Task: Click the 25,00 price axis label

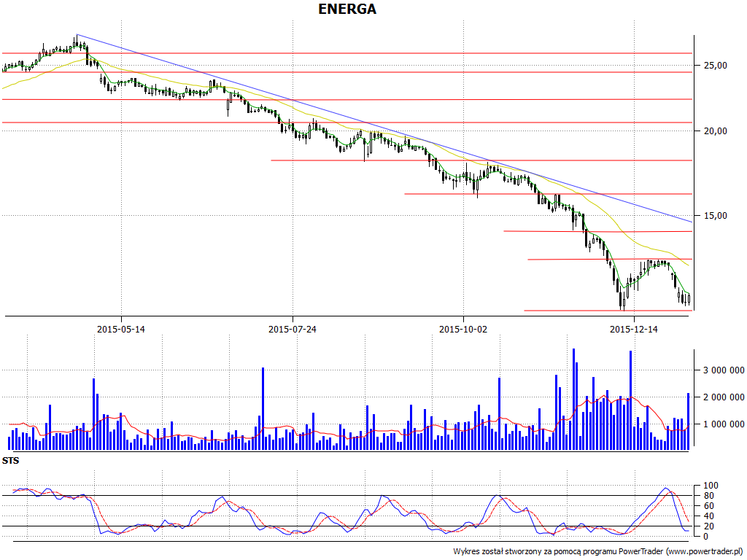Action: tap(716, 65)
